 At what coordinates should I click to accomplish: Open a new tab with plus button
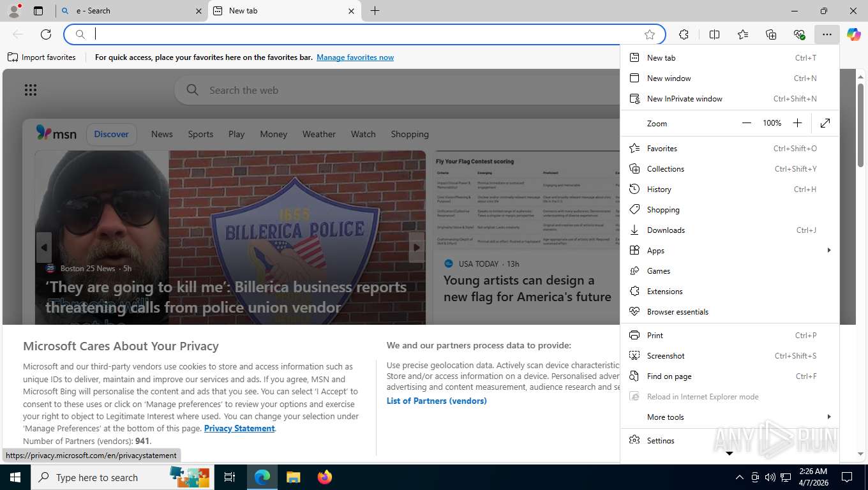coord(375,11)
